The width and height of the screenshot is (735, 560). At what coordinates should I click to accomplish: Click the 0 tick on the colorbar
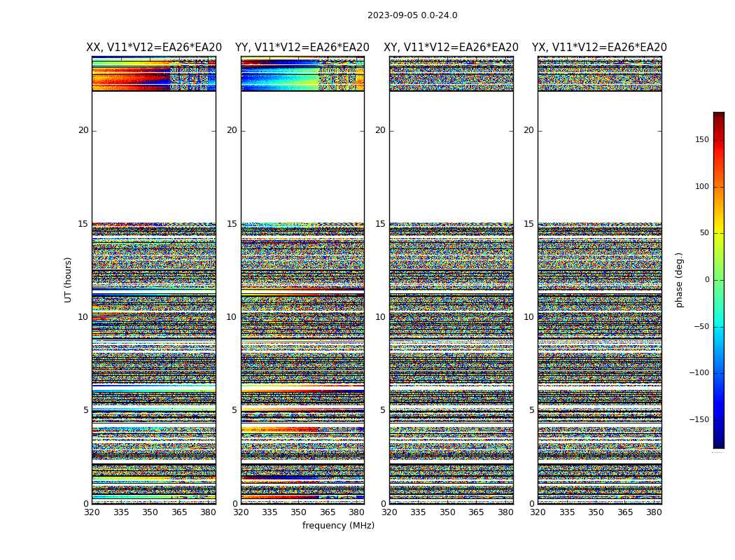(707, 280)
